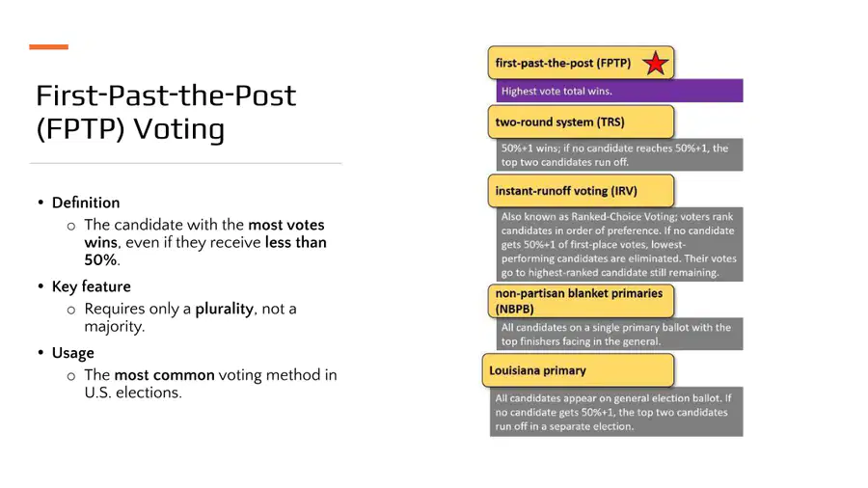Click the Key feature bullet heading
This screenshot has height=488, width=868.
click(92, 286)
